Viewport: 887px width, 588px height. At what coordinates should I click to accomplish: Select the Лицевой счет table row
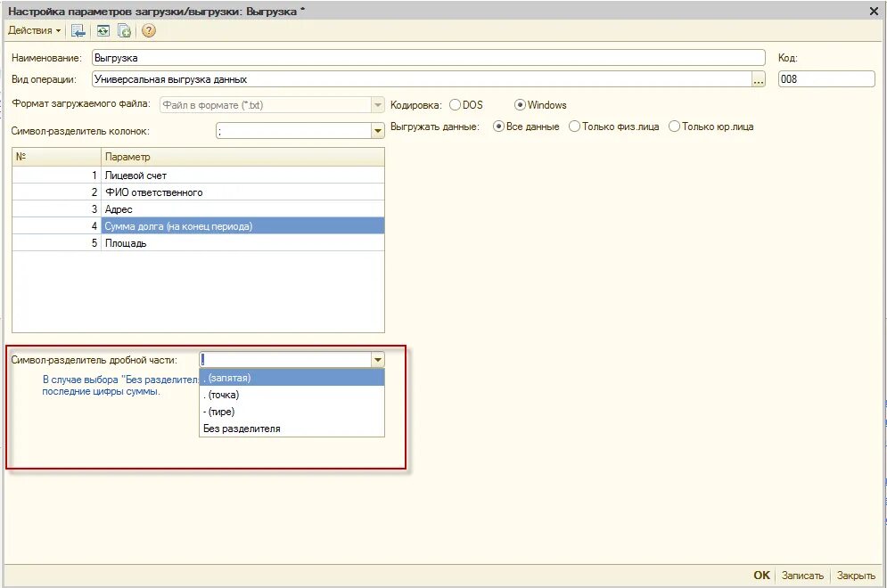tap(198, 176)
